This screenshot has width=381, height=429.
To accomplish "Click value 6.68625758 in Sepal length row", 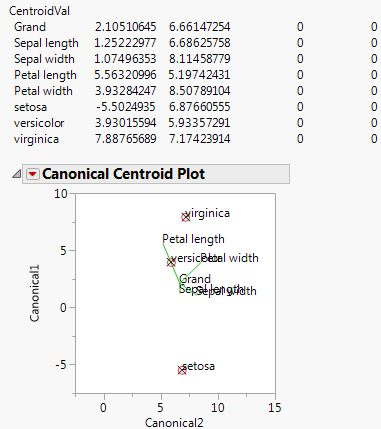I will click(x=199, y=43).
